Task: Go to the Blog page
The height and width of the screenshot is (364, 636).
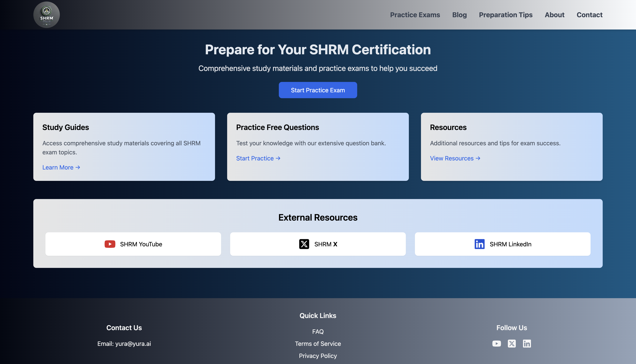Action: pyautogui.click(x=459, y=15)
